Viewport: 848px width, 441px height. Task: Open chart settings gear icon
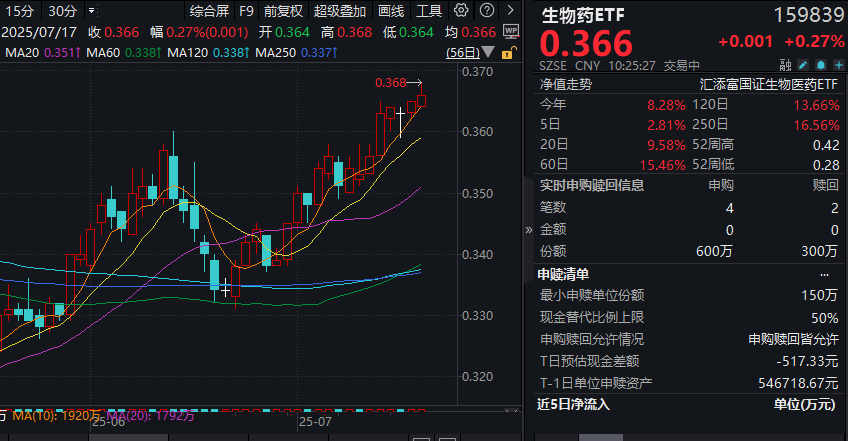coord(461,10)
